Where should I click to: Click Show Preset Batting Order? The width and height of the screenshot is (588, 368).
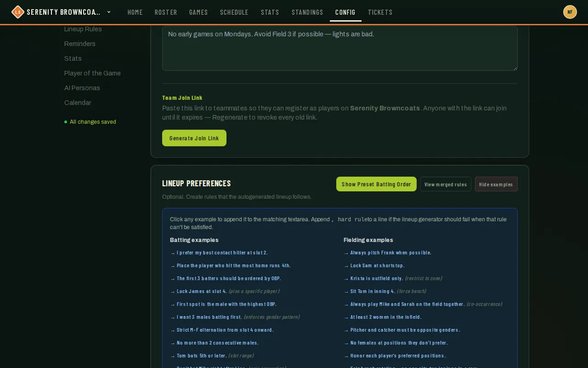tap(376, 184)
